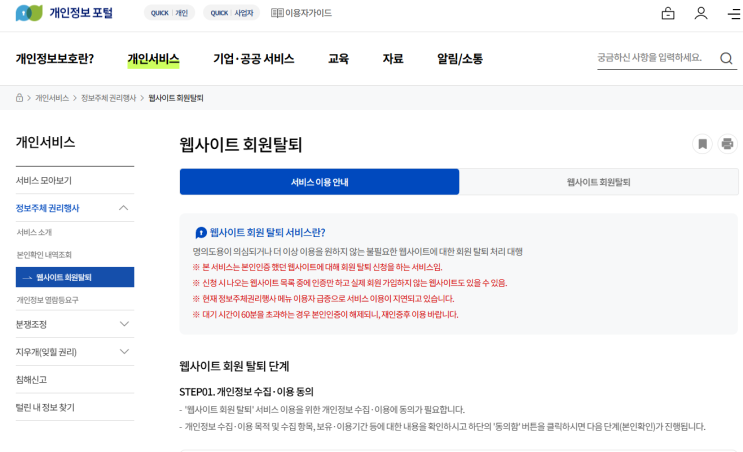
Task: Open the user profile icon
Action: pyautogui.click(x=701, y=13)
